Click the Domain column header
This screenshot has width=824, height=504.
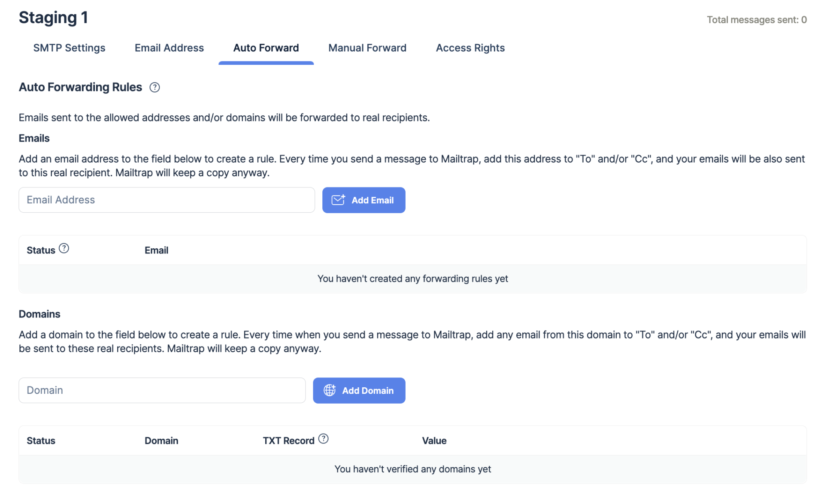pyautogui.click(x=161, y=441)
